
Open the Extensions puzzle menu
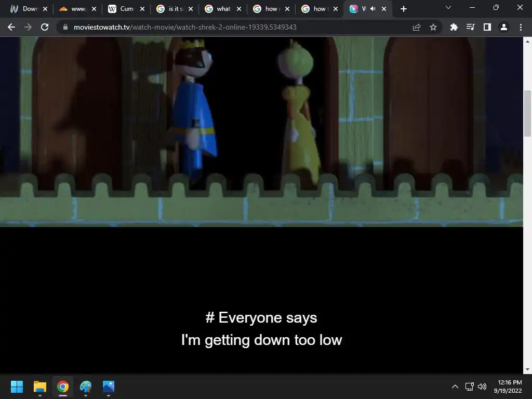(x=454, y=27)
